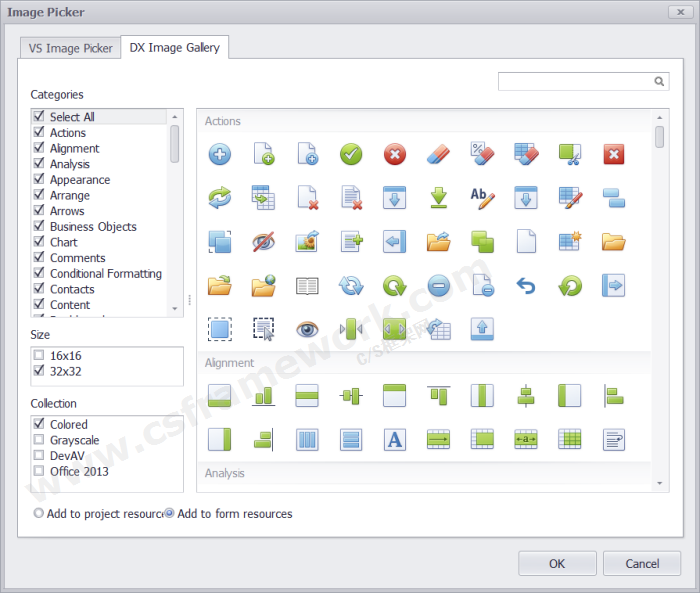Select the Ab pencil edit text icon

[482, 197]
